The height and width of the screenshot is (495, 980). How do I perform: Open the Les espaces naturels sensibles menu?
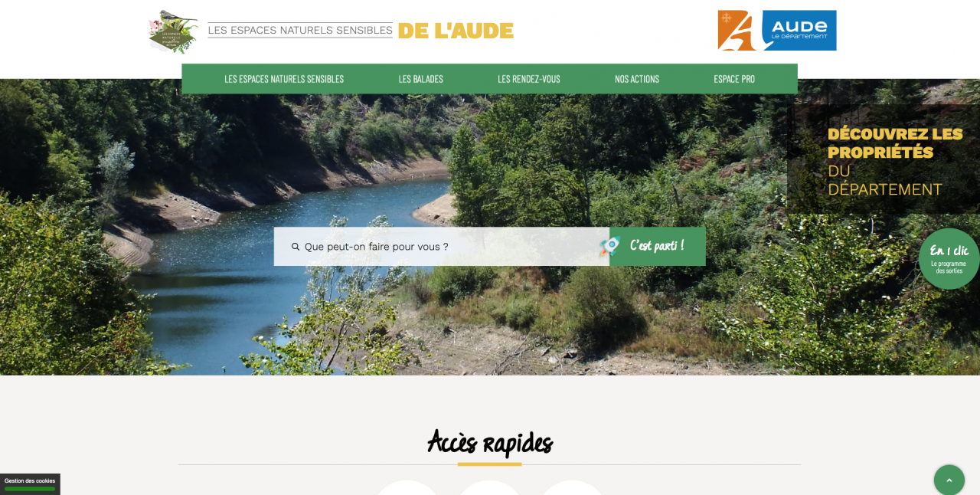coord(284,79)
